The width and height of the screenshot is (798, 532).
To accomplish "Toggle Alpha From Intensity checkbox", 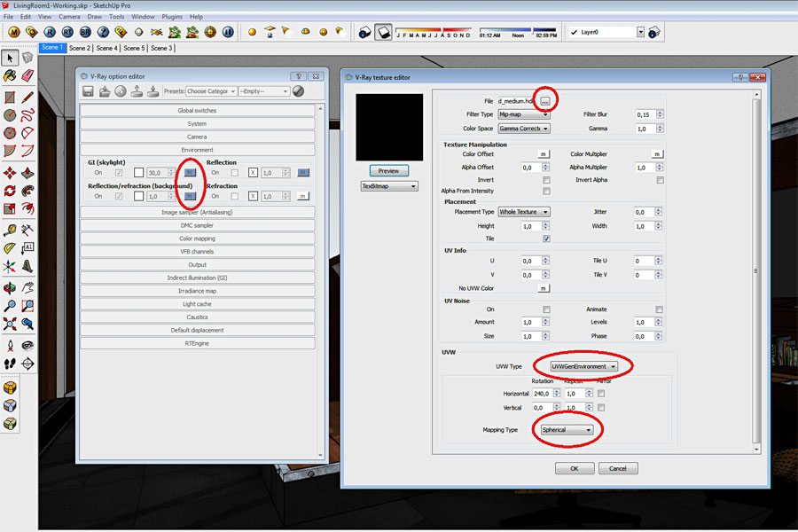I will pyautogui.click(x=546, y=192).
